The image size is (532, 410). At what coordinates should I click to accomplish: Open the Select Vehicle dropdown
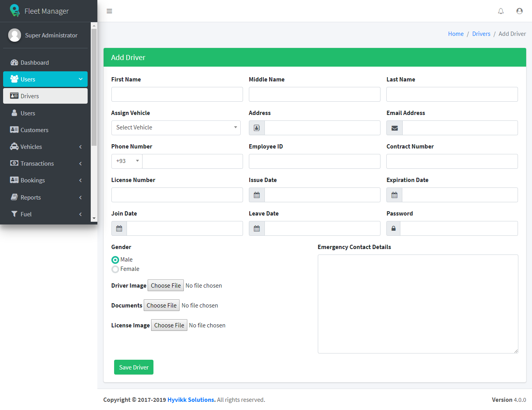[176, 128]
